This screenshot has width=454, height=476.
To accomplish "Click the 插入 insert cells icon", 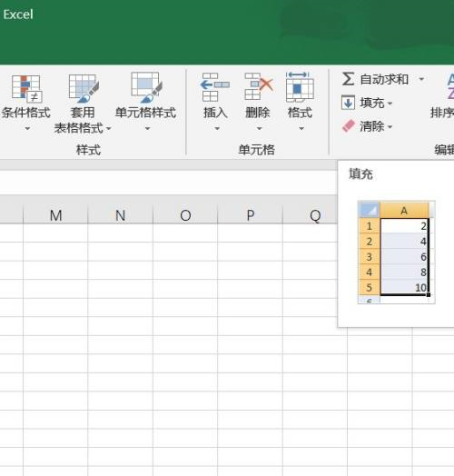I will click(x=215, y=87).
